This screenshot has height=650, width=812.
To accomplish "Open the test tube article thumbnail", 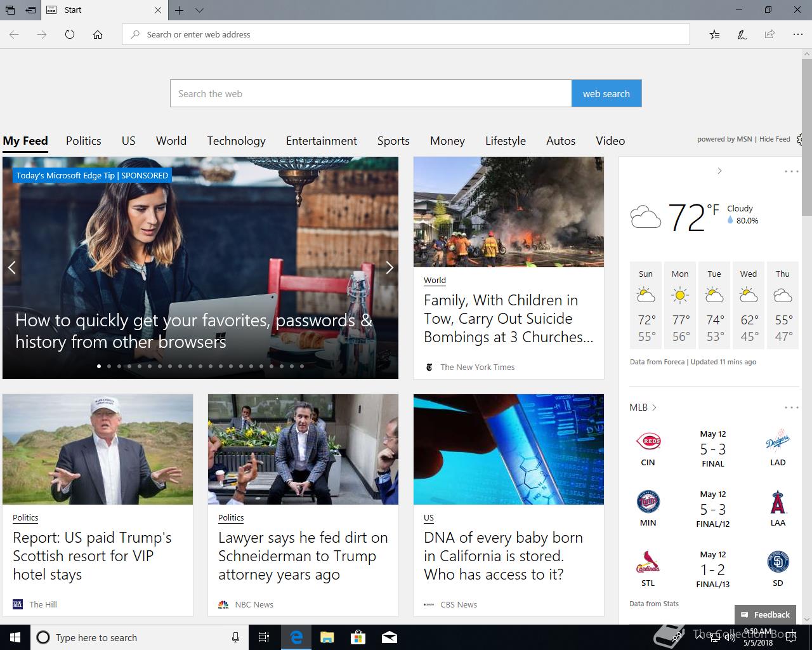I will click(x=509, y=449).
